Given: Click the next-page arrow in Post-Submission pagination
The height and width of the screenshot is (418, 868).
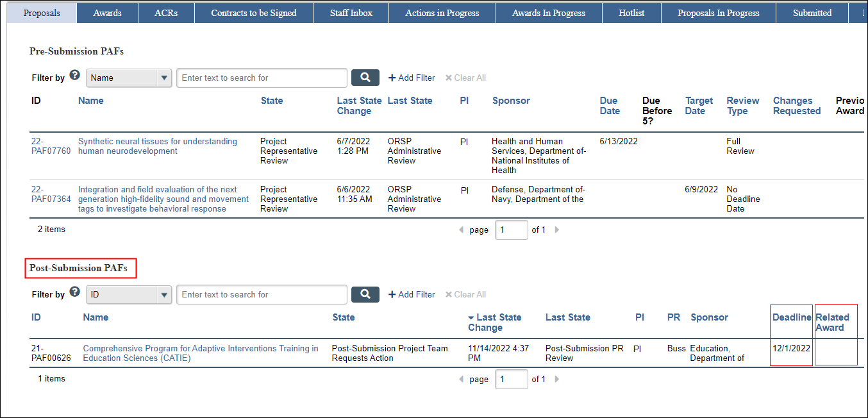Looking at the screenshot, I should click(556, 379).
